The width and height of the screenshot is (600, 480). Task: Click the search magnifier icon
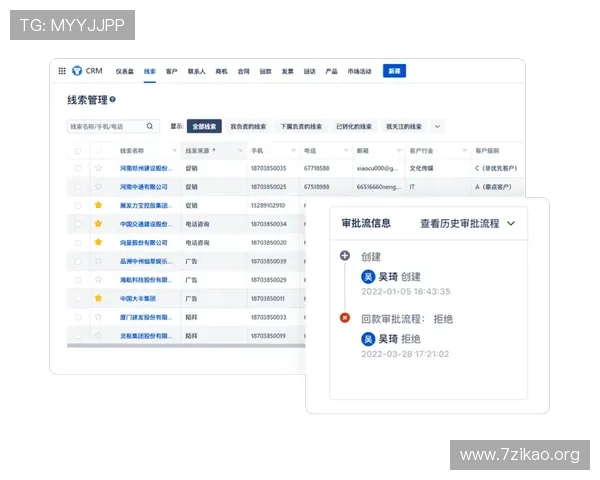point(150,126)
